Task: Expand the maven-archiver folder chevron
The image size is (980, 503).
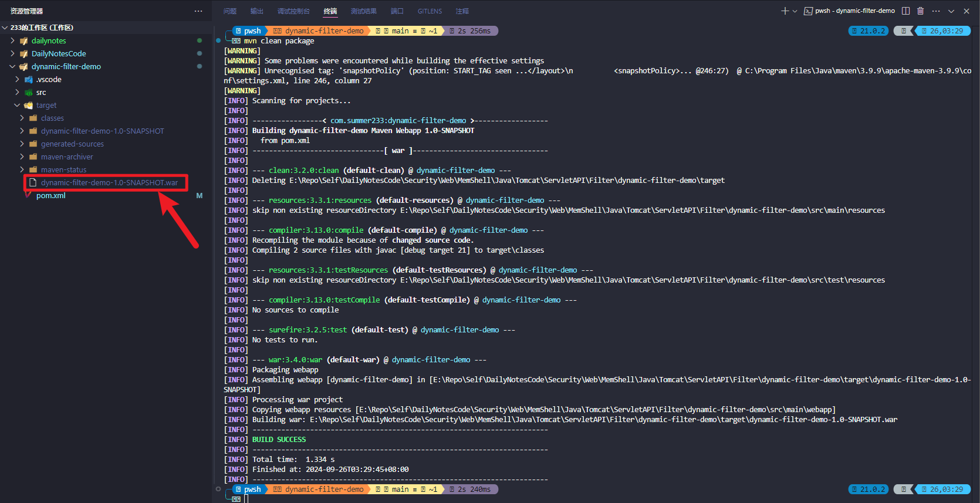Action: tap(22, 157)
